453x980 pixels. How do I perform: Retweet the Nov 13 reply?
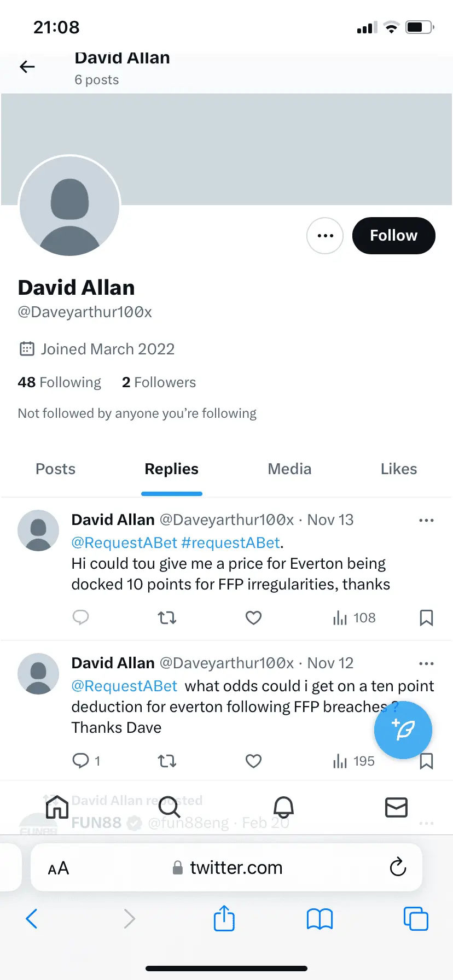167,618
